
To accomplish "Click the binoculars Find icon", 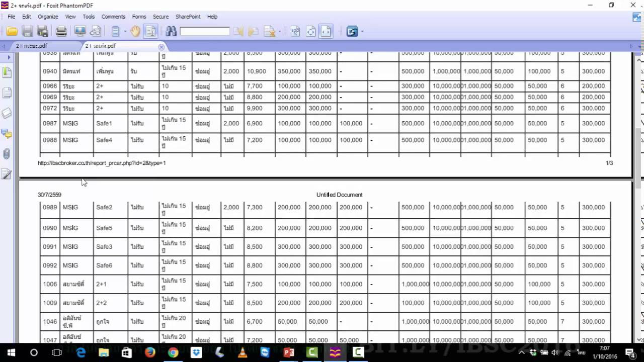I will [x=171, y=32].
